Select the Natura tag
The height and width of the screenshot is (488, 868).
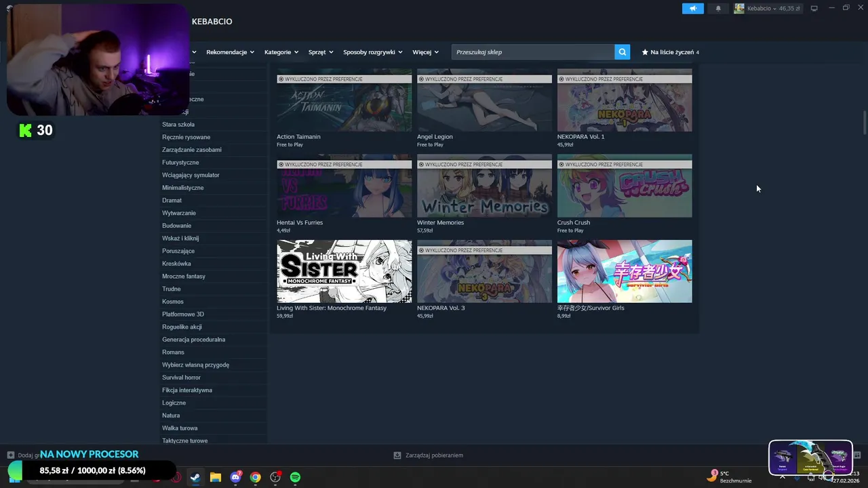coord(171,415)
